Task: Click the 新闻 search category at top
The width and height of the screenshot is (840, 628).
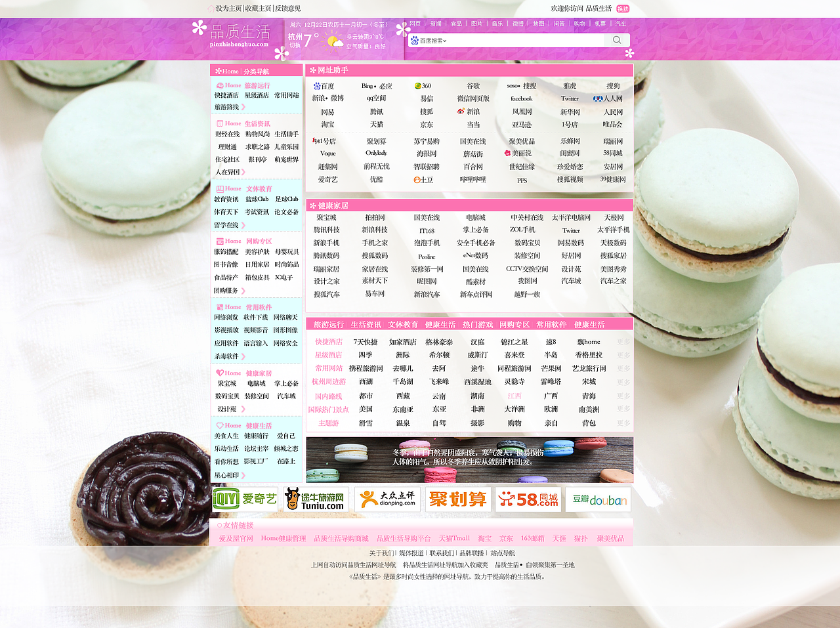Action: pos(436,24)
